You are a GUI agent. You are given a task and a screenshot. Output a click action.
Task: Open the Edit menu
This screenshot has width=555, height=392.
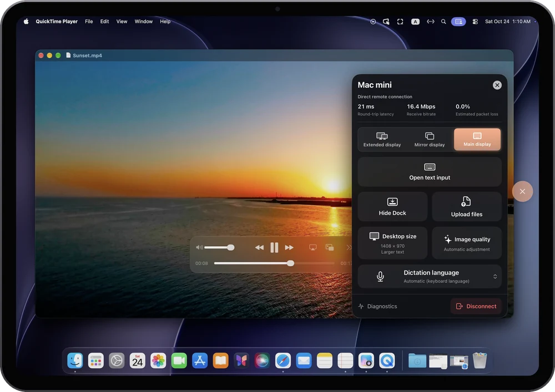pyautogui.click(x=104, y=22)
